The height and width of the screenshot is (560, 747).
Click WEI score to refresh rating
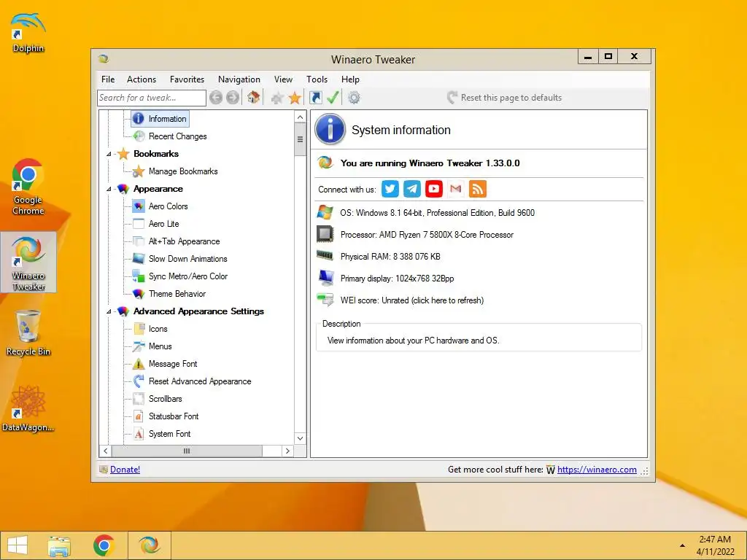(x=412, y=300)
